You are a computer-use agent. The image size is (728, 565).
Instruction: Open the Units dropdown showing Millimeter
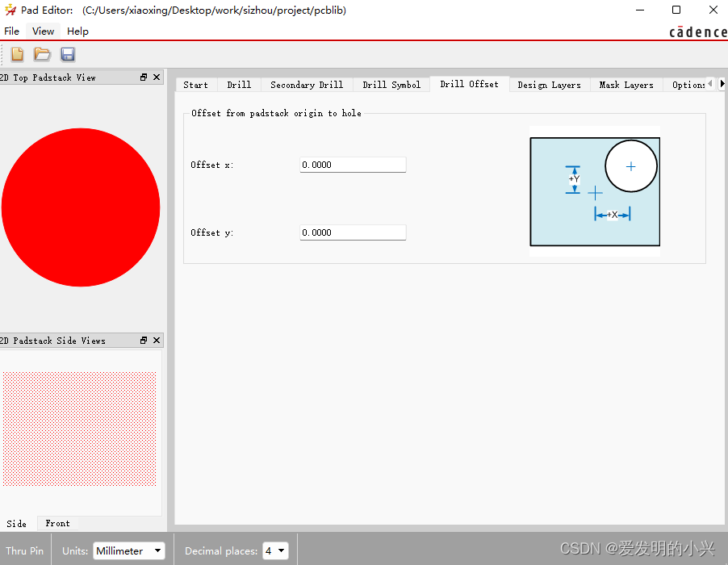coord(129,550)
